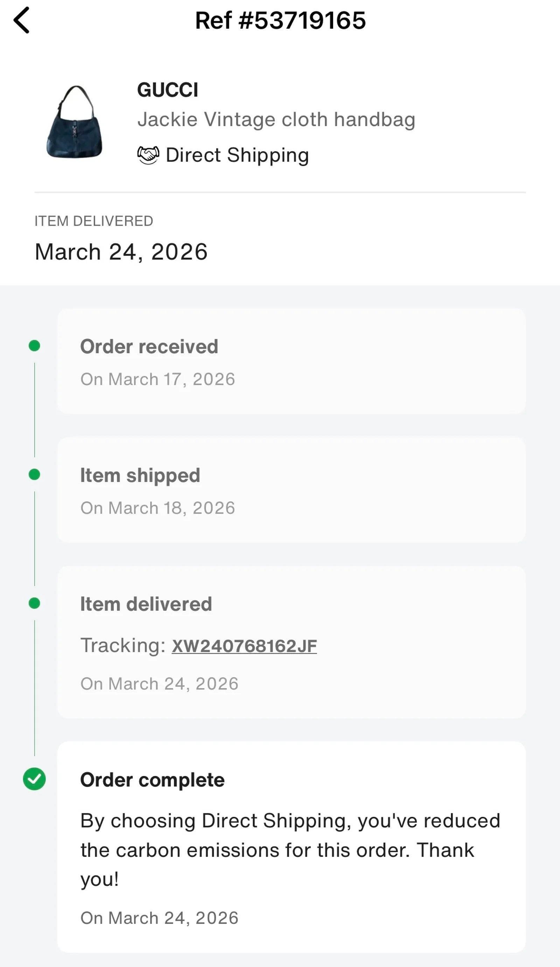Screen dimensions: 560x967
Task: Select the Order received heading
Action: click(149, 347)
